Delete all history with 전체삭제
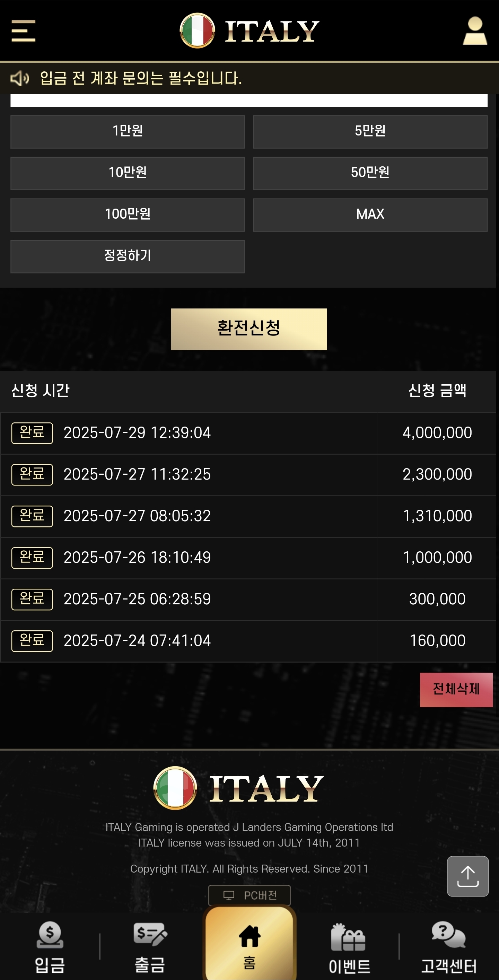This screenshot has width=499, height=980. tap(456, 690)
